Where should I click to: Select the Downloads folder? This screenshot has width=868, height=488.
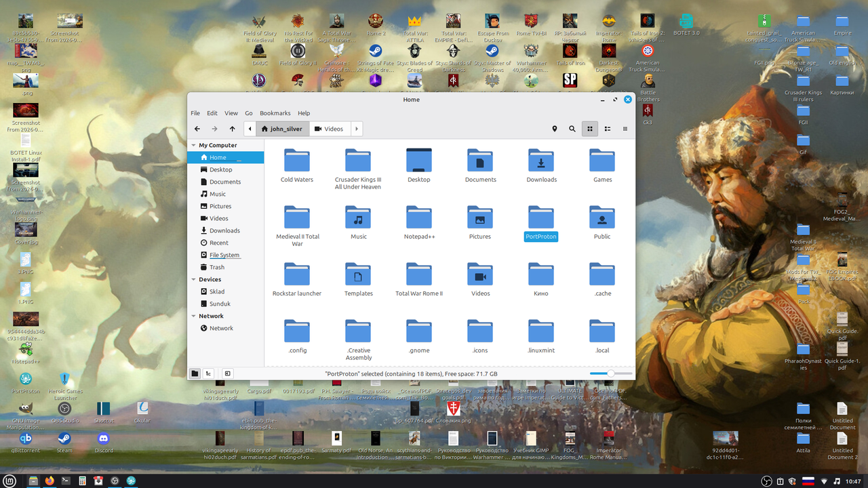541,165
